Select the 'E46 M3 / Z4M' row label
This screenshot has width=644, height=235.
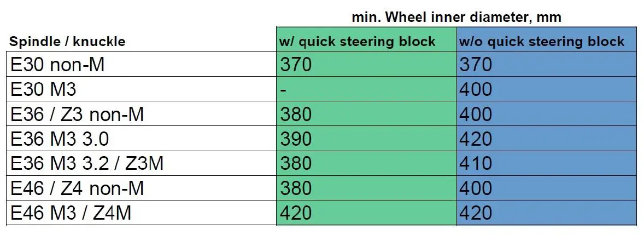[x=71, y=213]
